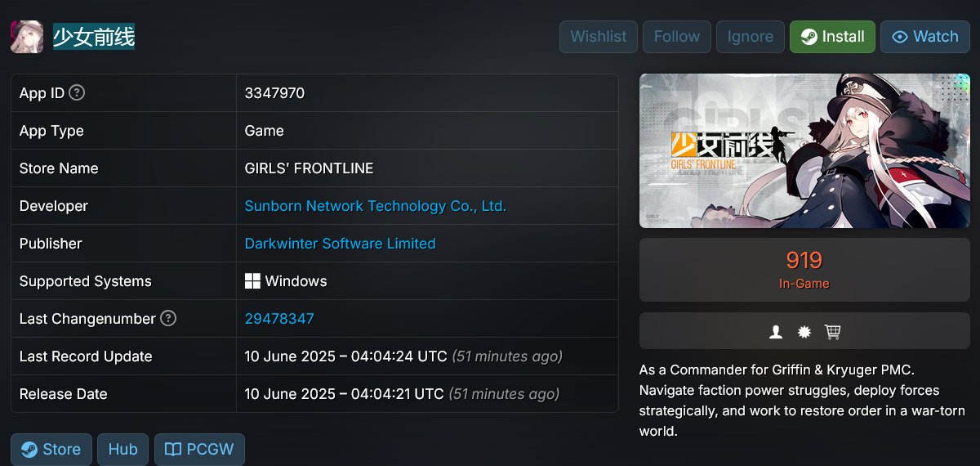
Task: Watch this app for changes
Action: click(x=925, y=37)
